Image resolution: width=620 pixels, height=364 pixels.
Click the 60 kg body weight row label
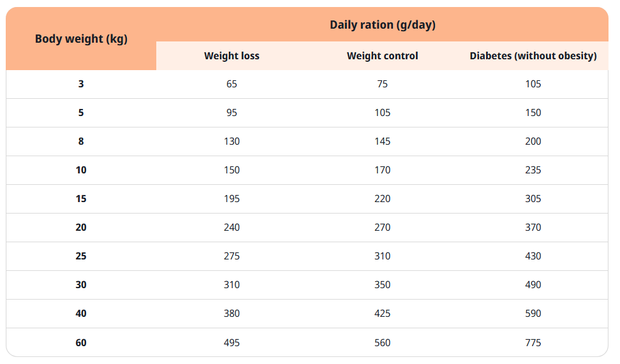81,343
